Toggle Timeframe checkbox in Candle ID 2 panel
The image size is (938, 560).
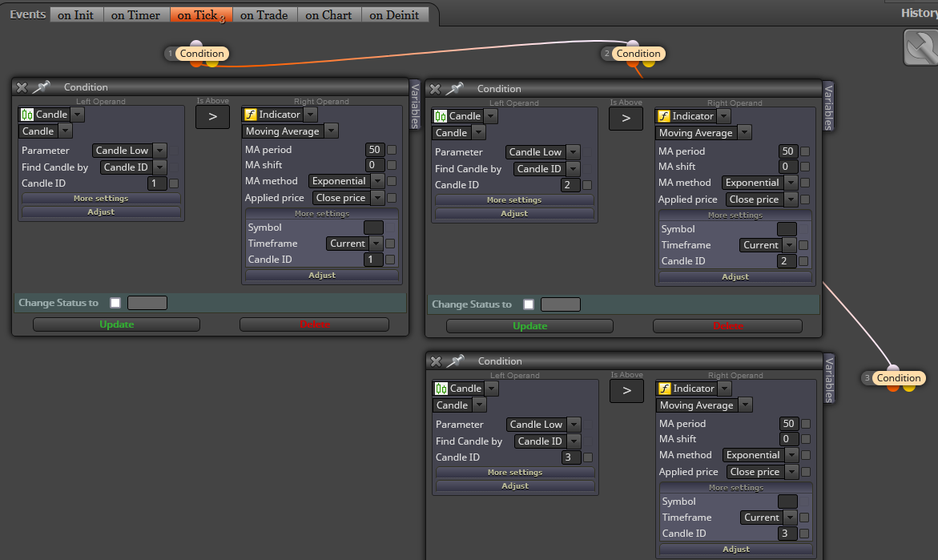pos(803,245)
